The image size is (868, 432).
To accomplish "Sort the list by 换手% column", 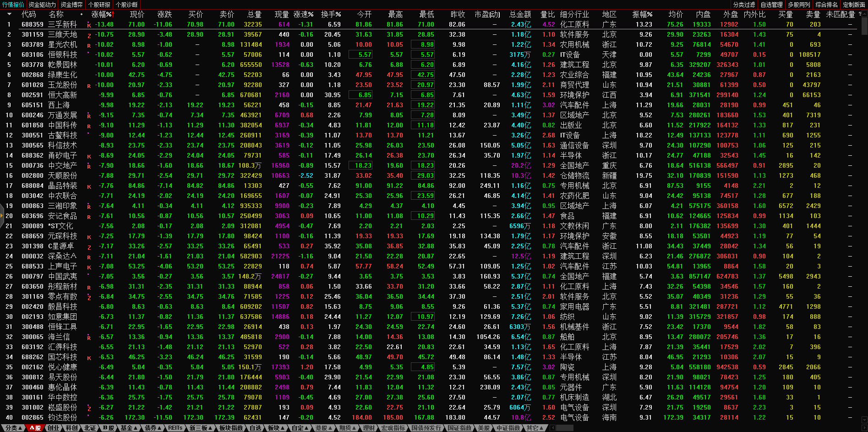I will [331, 15].
